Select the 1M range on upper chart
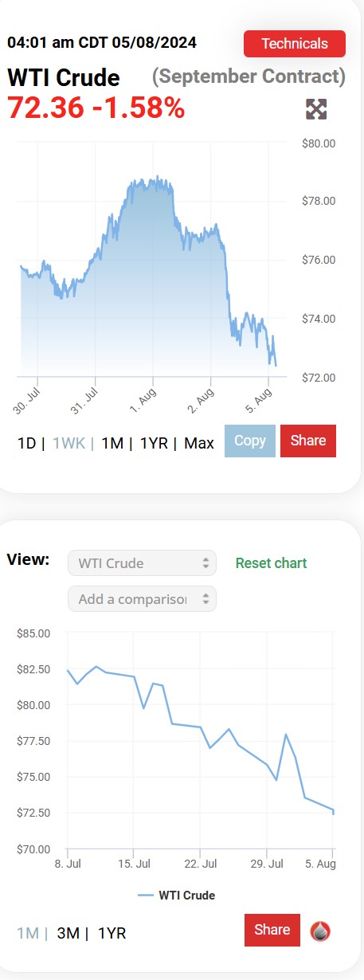364x980 pixels. click(112, 442)
